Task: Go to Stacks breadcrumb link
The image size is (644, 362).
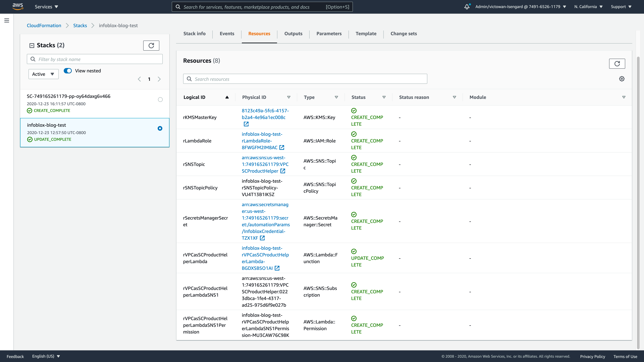Action: pyautogui.click(x=80, y=25)
